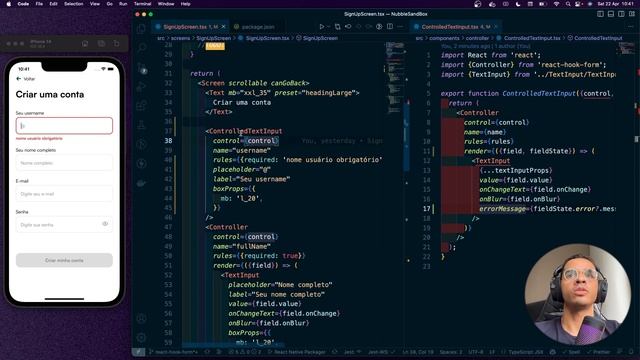The image size is (640, 360).
Task: Open the Go menu
Action: coord(109,4)
